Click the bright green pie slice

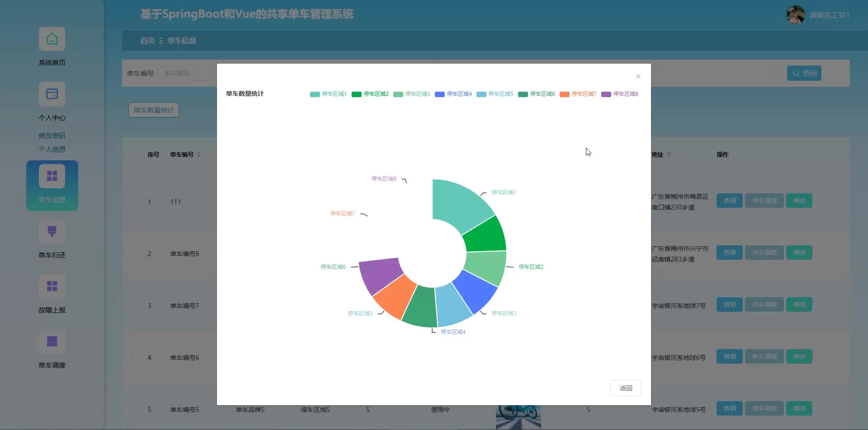pos(486,236)
